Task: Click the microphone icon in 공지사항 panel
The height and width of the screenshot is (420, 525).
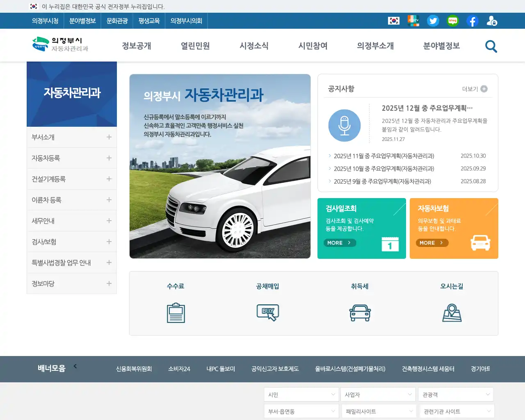Action: click(x=345, y=126)
